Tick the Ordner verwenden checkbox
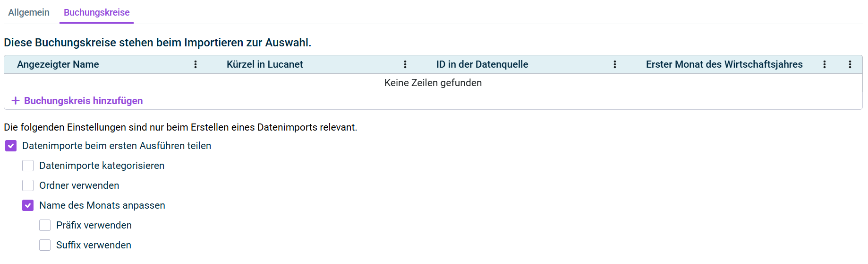Screen dimensions: 868x264 28,185
